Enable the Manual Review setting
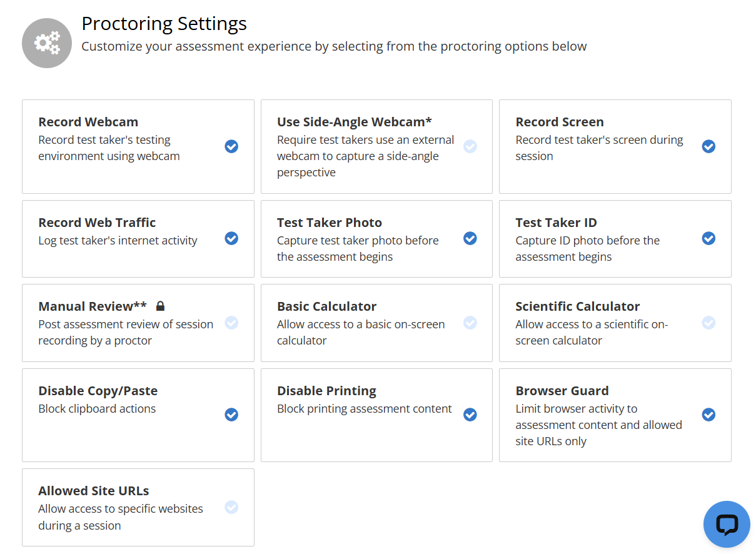This screenshot has width=756, height=554. (x=231, y=323)
